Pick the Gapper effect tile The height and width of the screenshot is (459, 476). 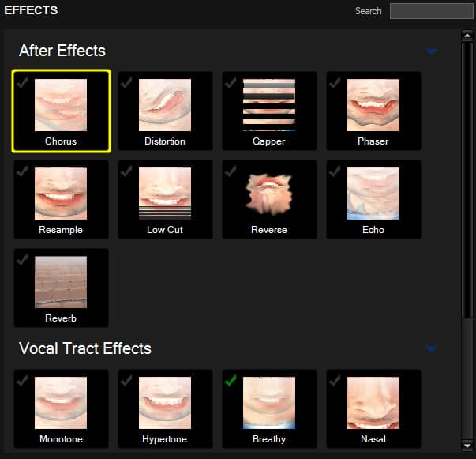[x=269, y=105]
